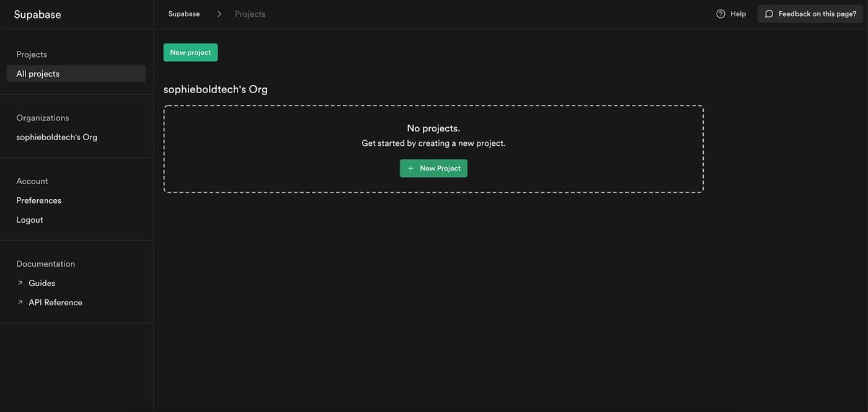Click the external arrow icon beside Guides

(20, 283)
